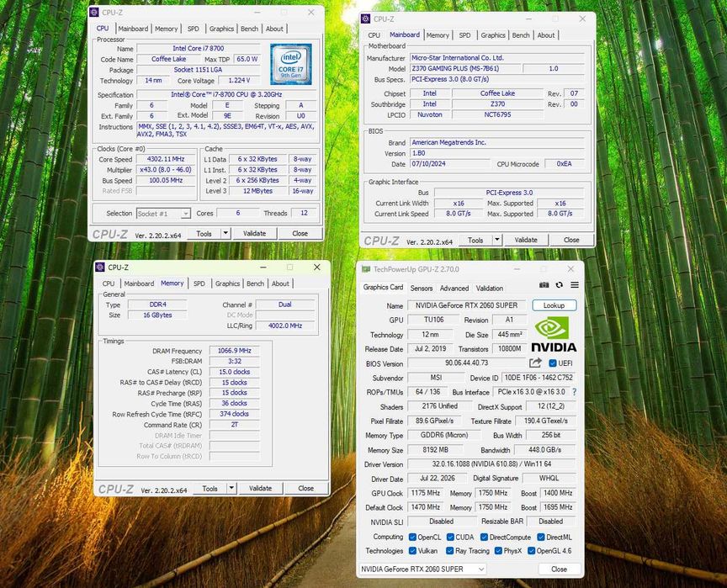727x588 pixels.
Task: Click the processor name Intel Core i7 8700
Action: coord(199,49)
